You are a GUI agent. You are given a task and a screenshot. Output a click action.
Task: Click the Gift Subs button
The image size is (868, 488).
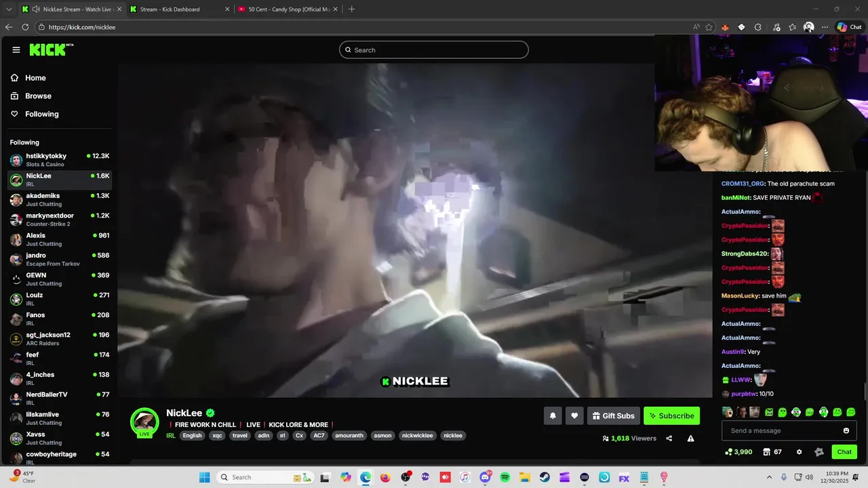(x=613, y=415)
